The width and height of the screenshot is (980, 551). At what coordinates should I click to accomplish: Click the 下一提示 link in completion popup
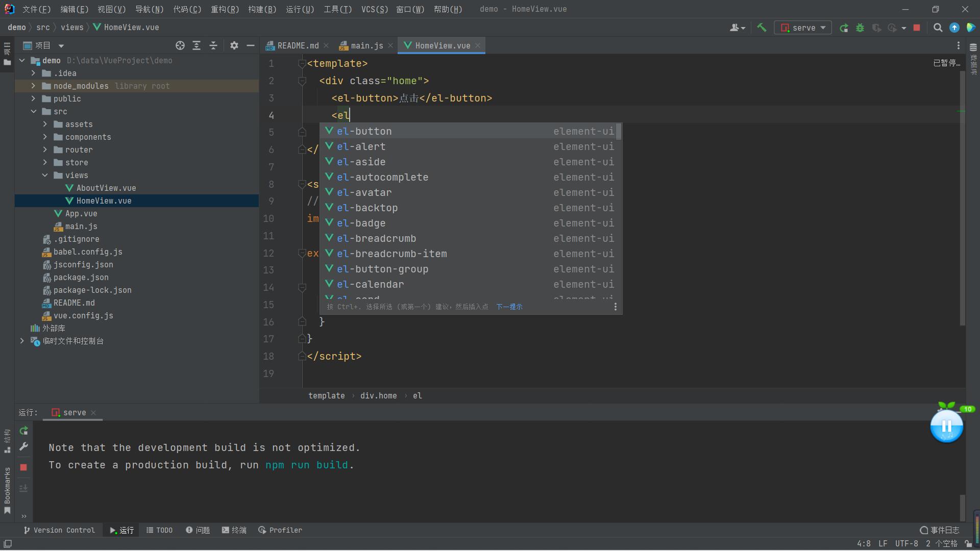coord(509,307)
